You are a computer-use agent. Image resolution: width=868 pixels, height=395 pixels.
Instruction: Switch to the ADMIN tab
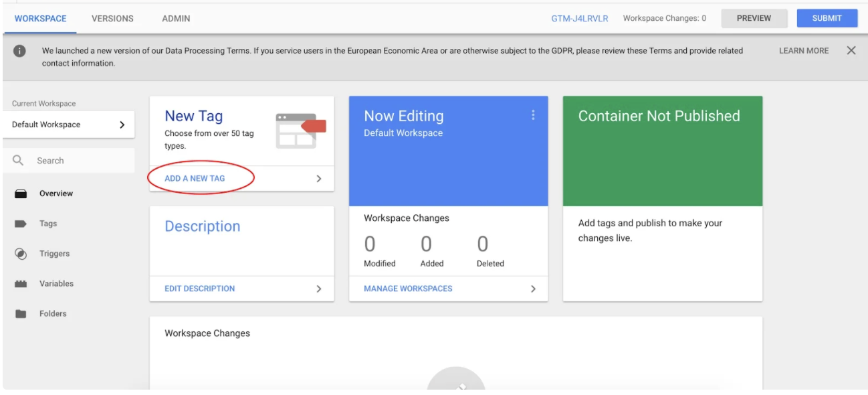tap(177, 18)
